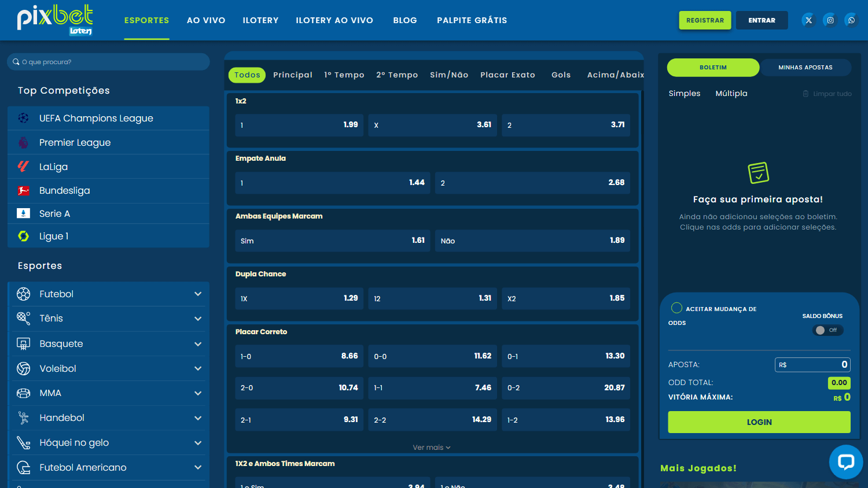The width and height of the screenshot is (868, 488).
Task: Switch to the Múltipla bet tab
Action: 731,93
